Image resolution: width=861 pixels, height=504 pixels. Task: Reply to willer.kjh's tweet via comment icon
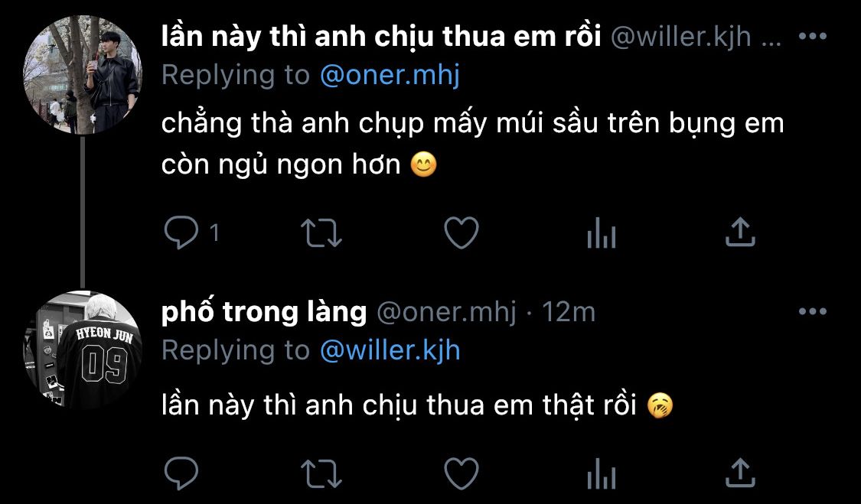pyautogui.click(x=181, y=232)
